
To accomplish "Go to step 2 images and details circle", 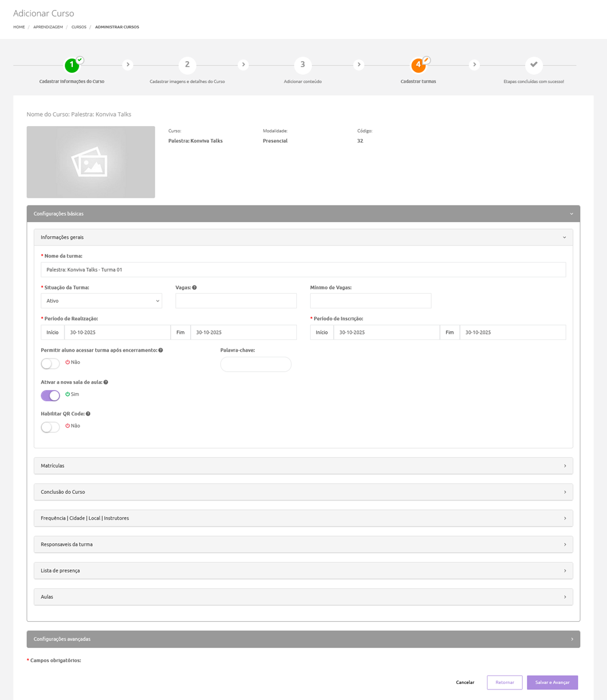I will click(x=187, y=65).
